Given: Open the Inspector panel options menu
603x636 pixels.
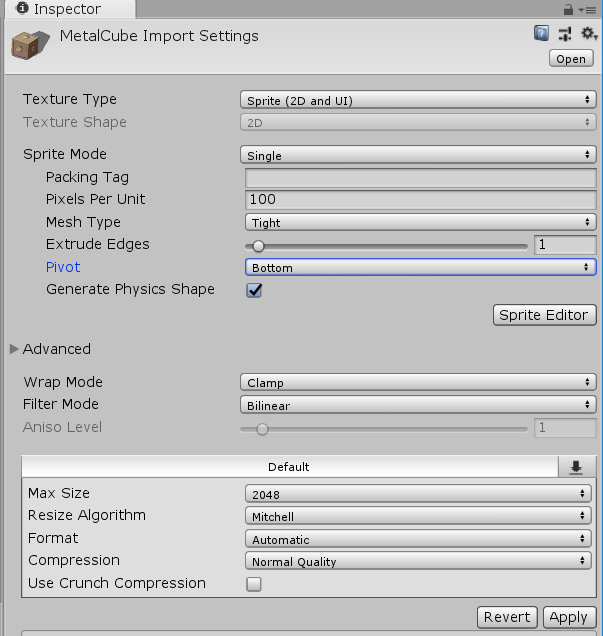Looking at the screenshot, I should 588,9.
